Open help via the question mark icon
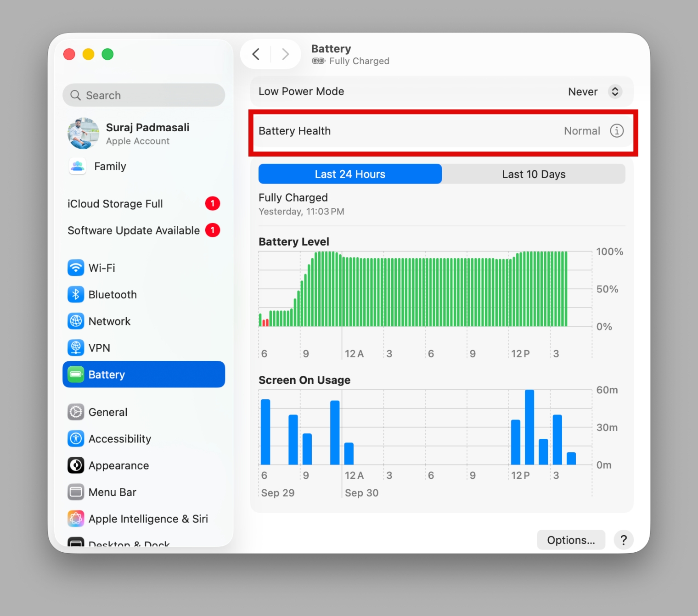This screenshot has width=698, height=616. pos(624,540)
